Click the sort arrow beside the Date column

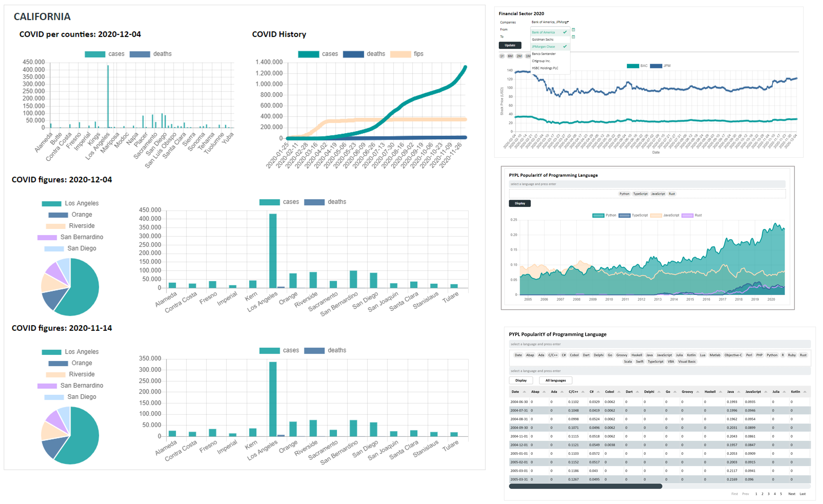(x=524, y=392)
